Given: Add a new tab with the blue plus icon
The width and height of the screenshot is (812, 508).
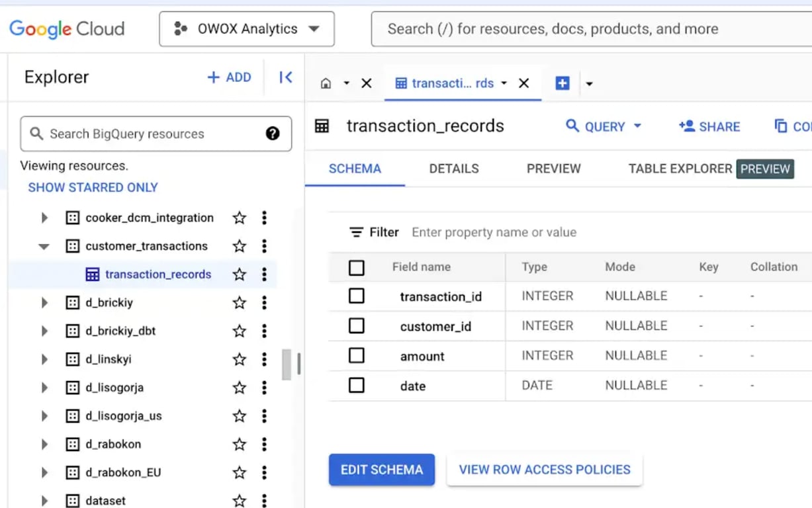Looking at the screenshot, I should (563, 83).
